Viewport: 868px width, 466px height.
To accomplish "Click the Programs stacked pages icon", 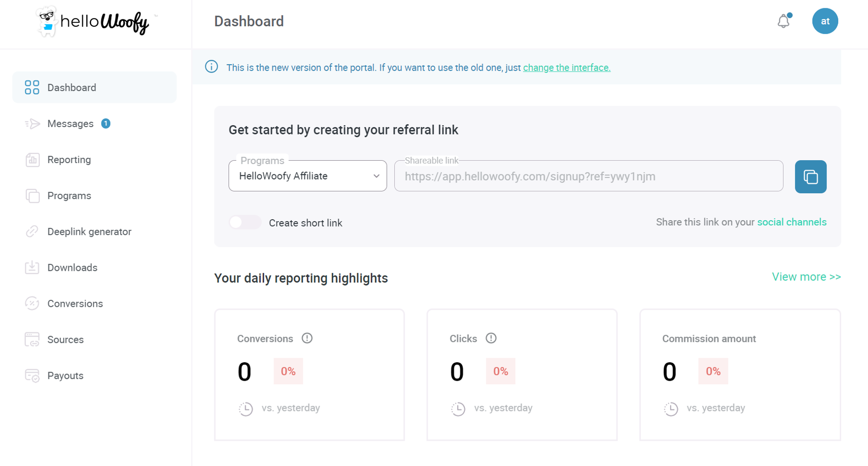I will (32, 196).
